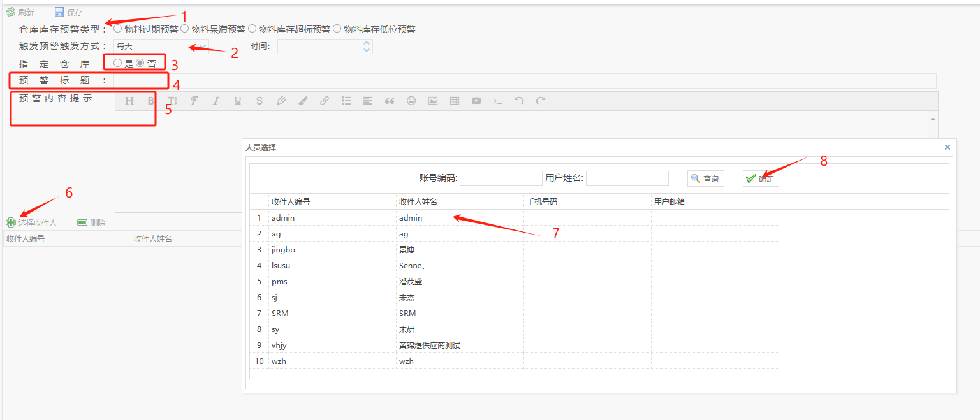This screenshot has width=980, height=420.
Task: Insert a video with the video icon
Action: pos(476,101)
